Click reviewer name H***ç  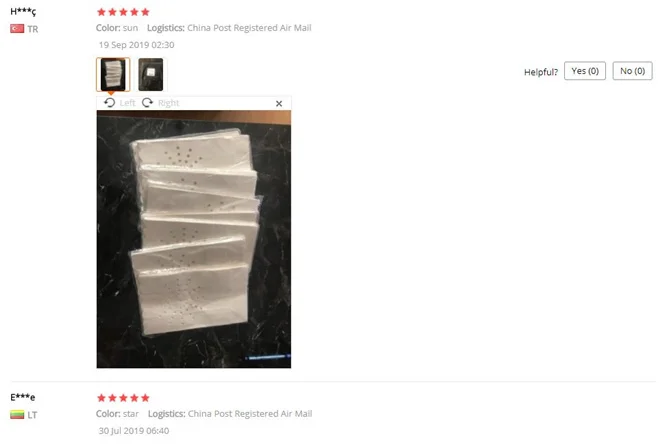click(x=23, y=11)
